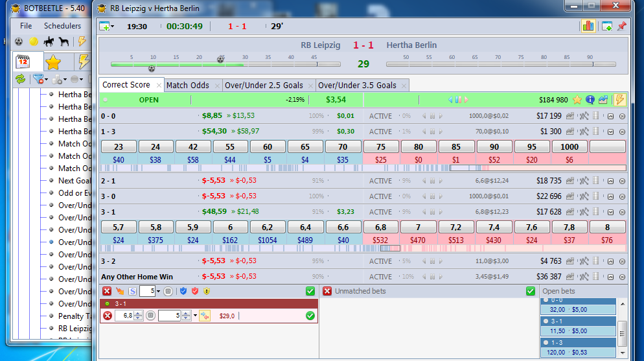Viewport: 644px width, 361px height.
Task: Open football events in BOTBEETLE window
Action: [x=19, y=41]
